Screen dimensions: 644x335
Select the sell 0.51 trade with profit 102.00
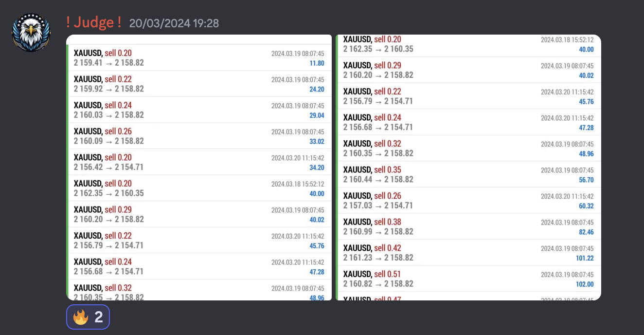[468, 279]
